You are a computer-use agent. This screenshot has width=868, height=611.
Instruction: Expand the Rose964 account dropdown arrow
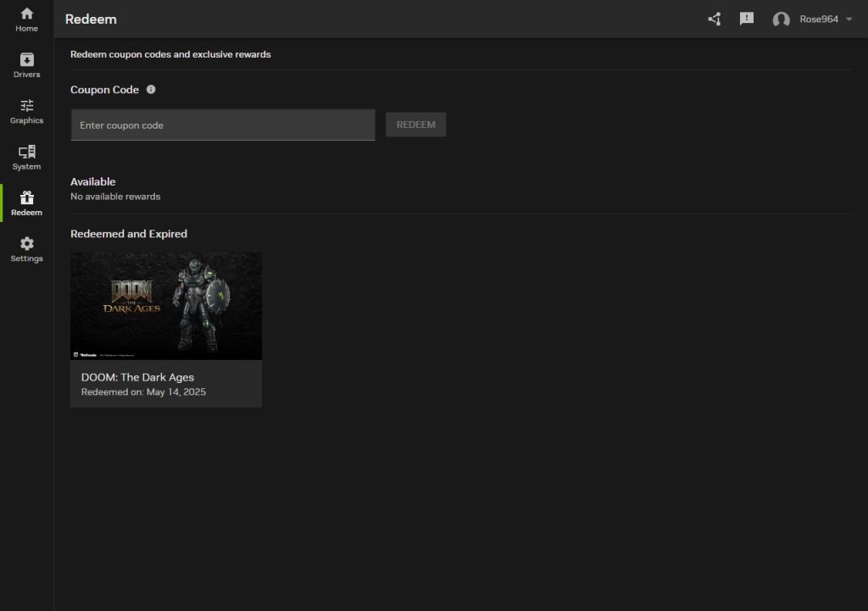pos(849,19)
